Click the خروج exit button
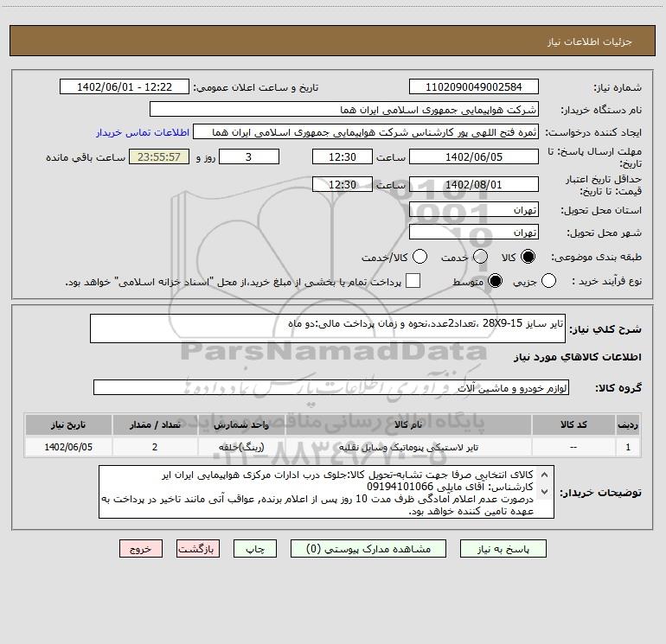 click(x=141, y=549)
